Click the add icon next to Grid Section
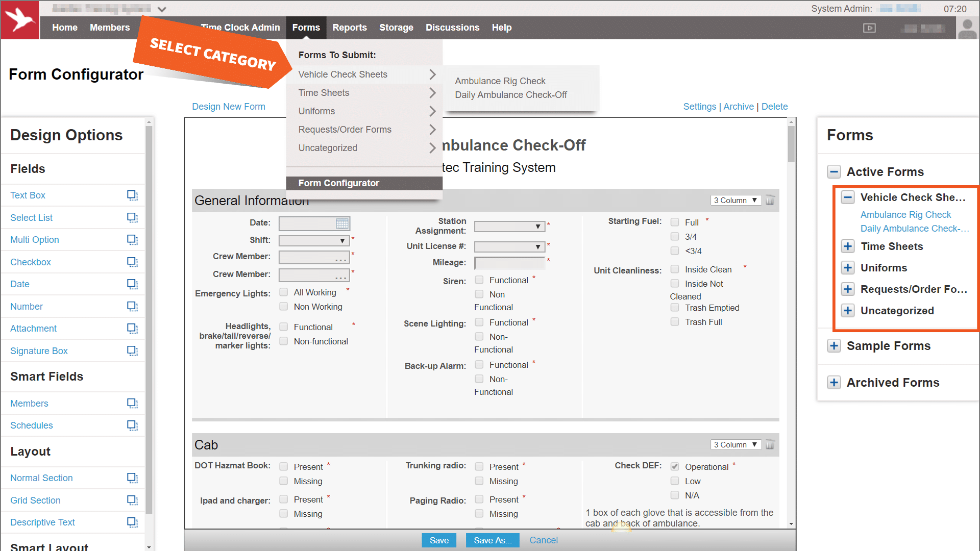Image resolution: width=980 pixels, height=551 pixels. 132,500
